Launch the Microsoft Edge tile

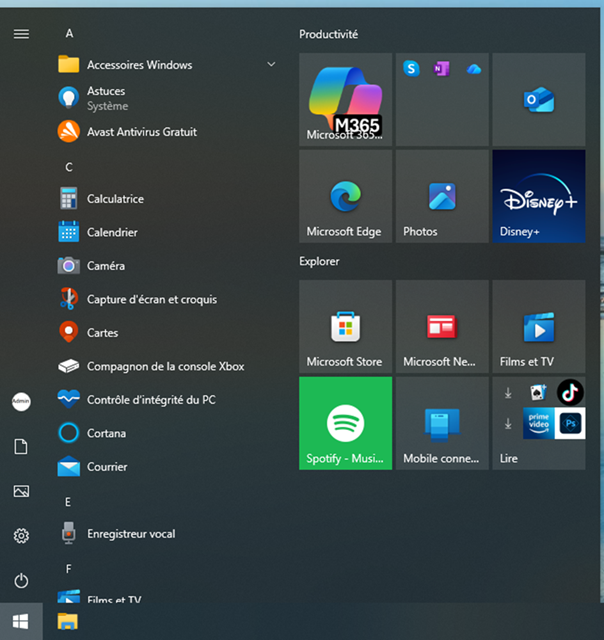(346, 196)
